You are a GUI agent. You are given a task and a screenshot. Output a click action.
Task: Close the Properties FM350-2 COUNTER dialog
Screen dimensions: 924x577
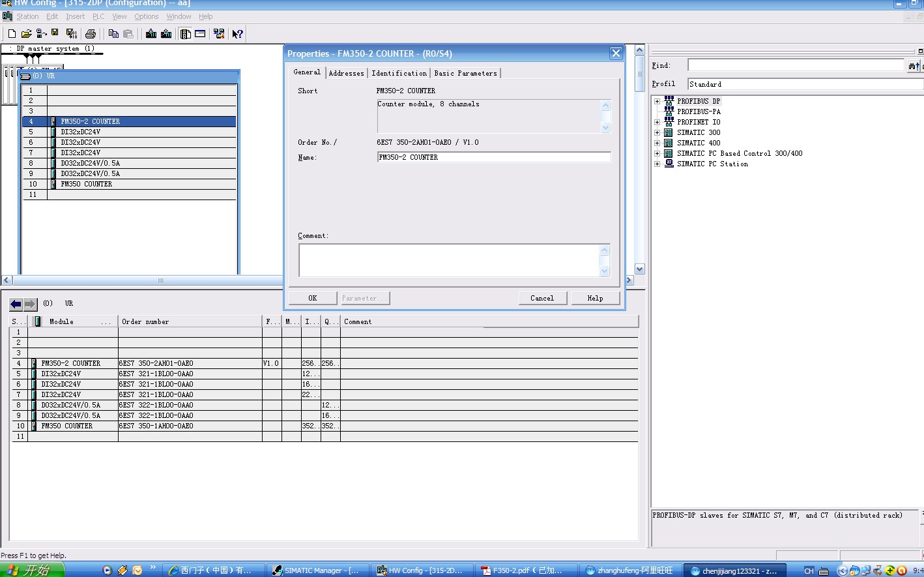(616, 53)
